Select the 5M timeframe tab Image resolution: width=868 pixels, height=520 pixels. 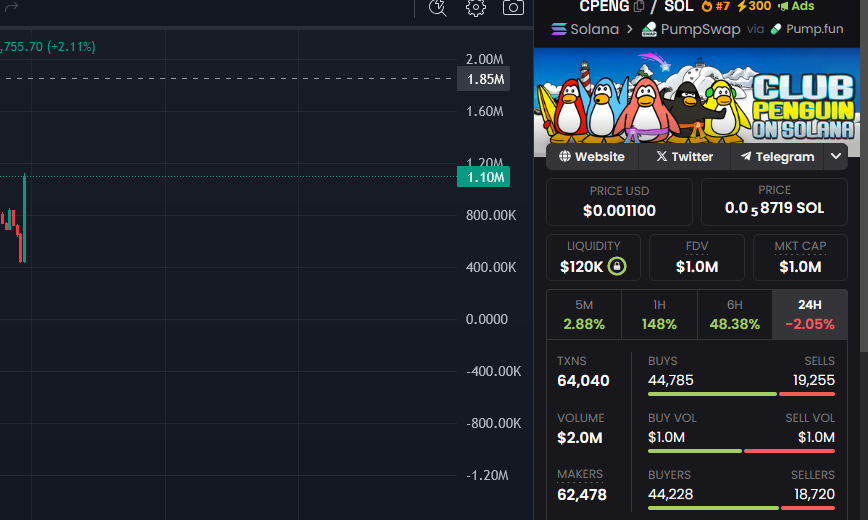[584, 315]
